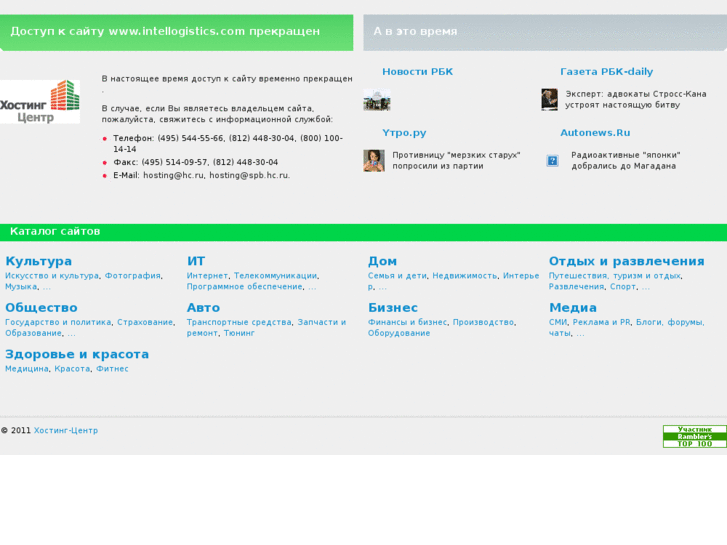
Task: Expand more ИТ subcategories via ellipsis
Action: [x=312, y=287]
